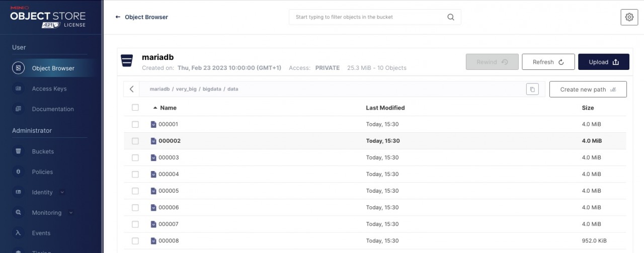Click the Documentation sidebar icon
Viewport: 644px width, 253px height.
point(18,109)
